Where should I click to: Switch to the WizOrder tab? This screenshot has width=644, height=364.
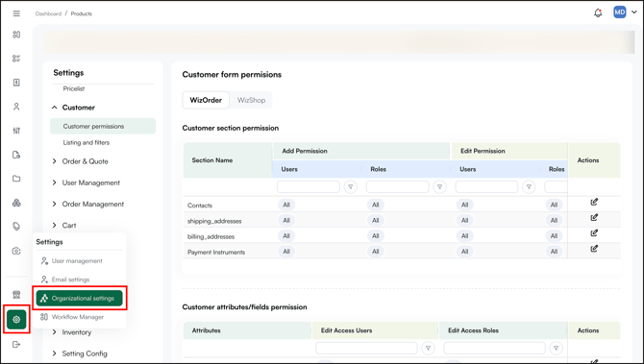(206, 100)
